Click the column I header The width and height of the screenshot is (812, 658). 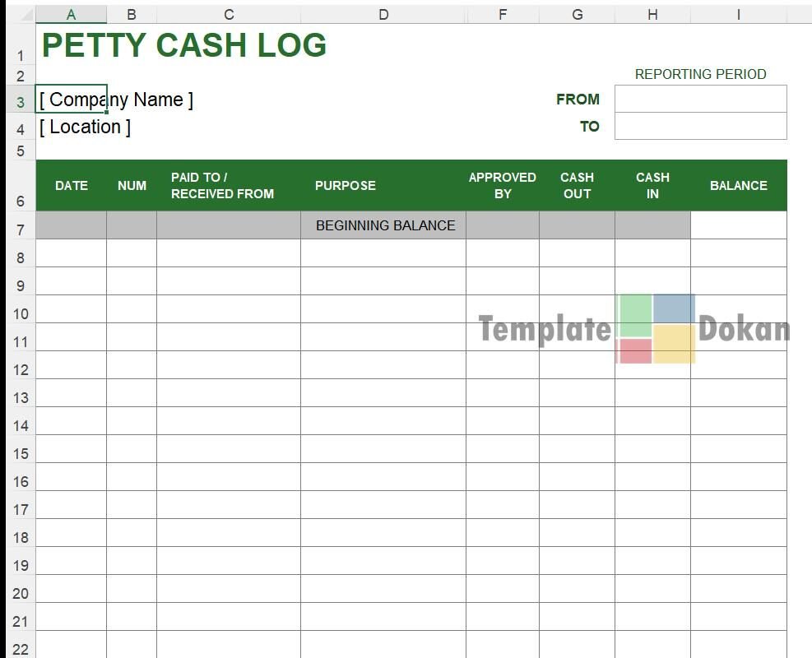point(738,15)
